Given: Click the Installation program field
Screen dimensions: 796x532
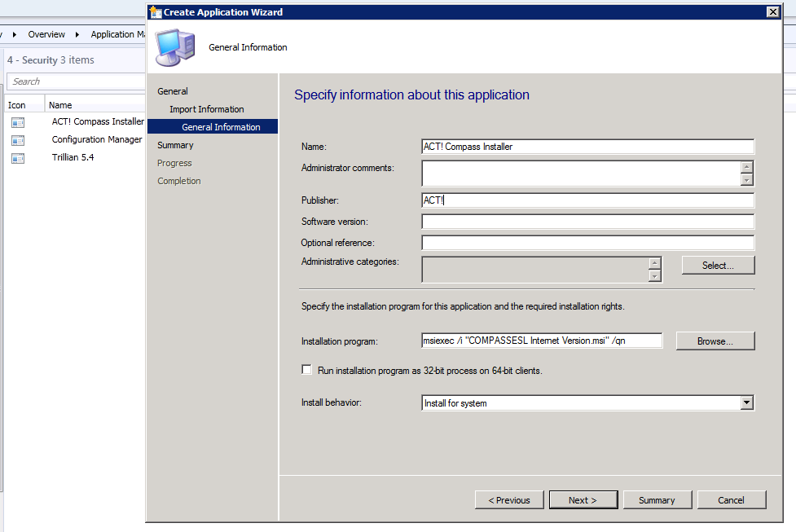Looking at the screenshot, I should click(542, 341).
